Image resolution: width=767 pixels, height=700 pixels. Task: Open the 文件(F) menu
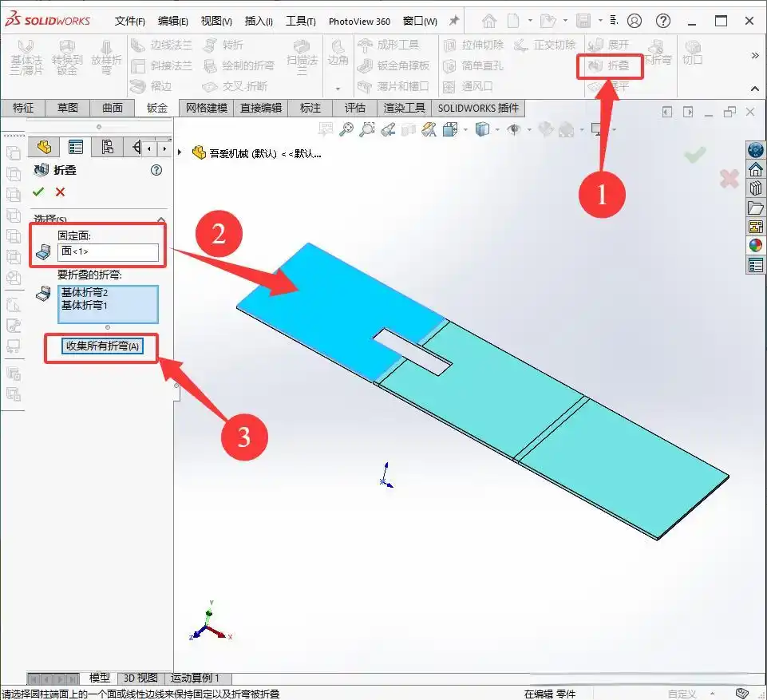pos(129,21)
